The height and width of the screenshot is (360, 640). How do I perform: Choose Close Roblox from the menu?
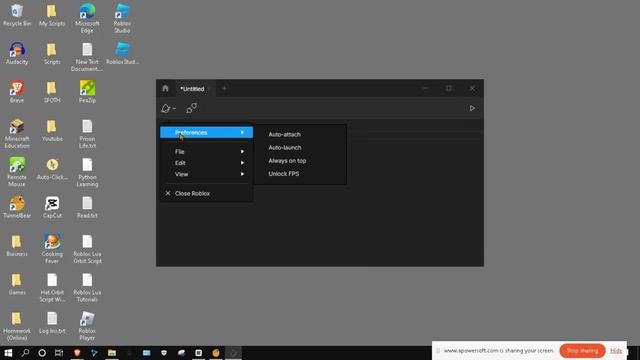click(207, 193)
